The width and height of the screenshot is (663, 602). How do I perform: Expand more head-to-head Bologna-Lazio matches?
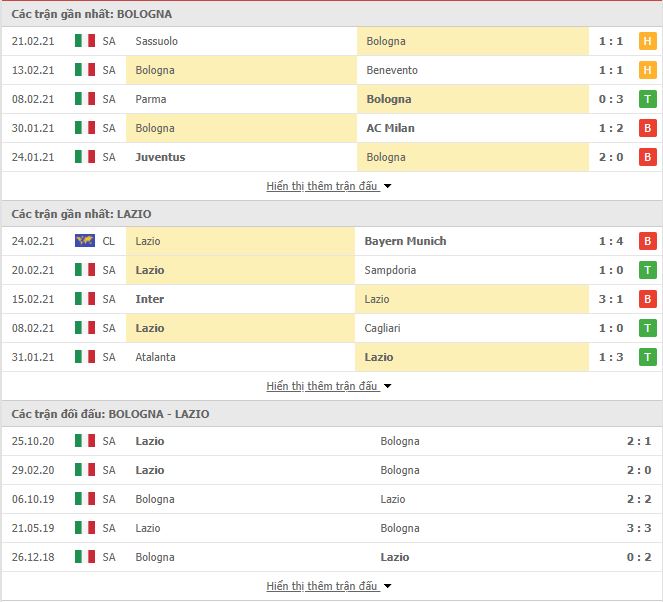point(329,586)
